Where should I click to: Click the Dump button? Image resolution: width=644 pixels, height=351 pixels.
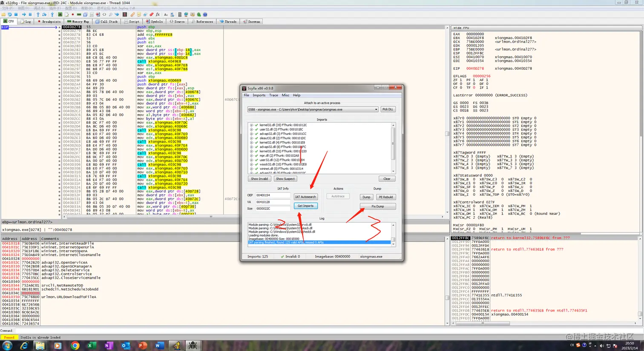point(366,197)
